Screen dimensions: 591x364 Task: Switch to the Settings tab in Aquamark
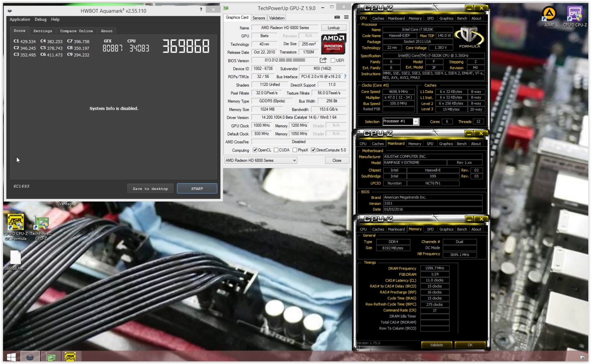pyautogui.click(x=43, y=31)
